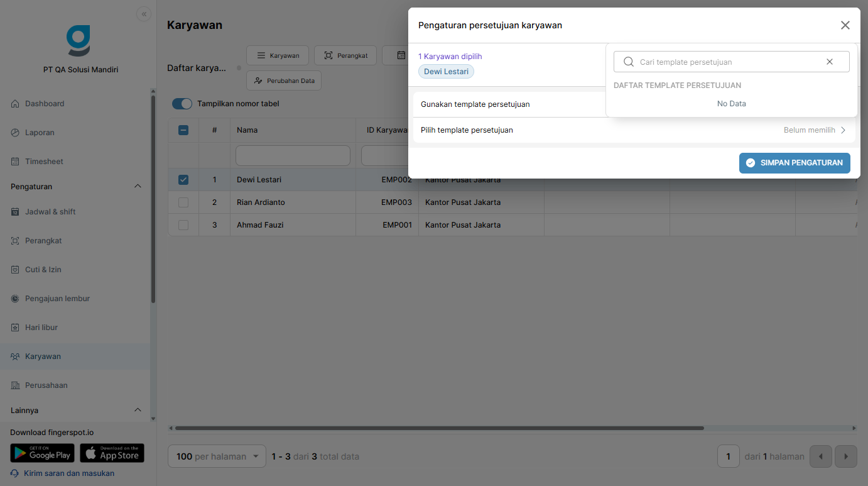Viewport: 868px width, 486px height.
Task: Click the Perubahan Data button
Action: 284,80
